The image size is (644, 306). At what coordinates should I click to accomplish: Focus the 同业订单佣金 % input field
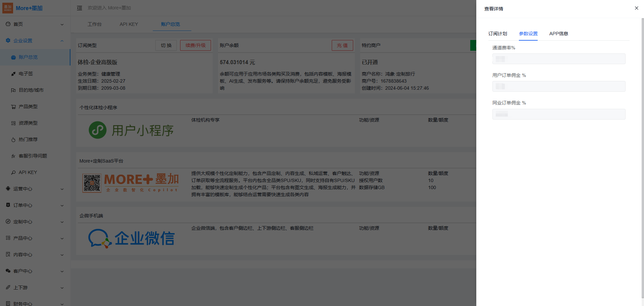click(x=558, y=114)
